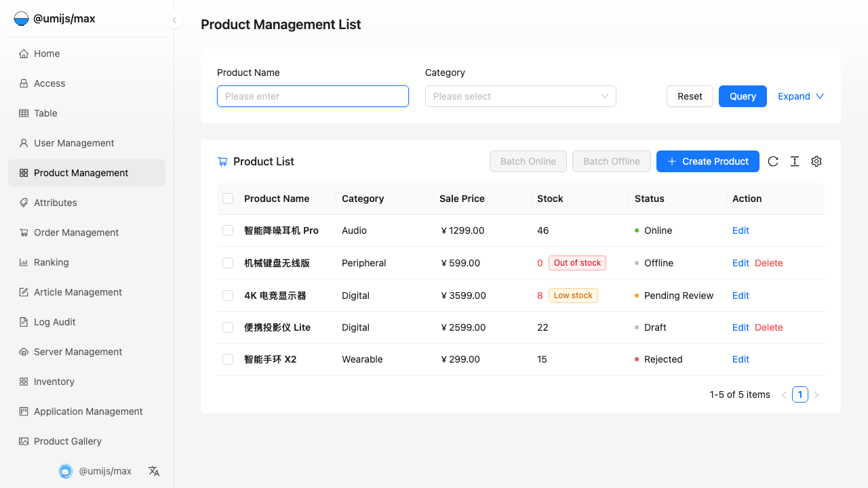Expand the search form filters
Image resolution: width=868 pixels, height=488 pixels.
click(800, 96)
